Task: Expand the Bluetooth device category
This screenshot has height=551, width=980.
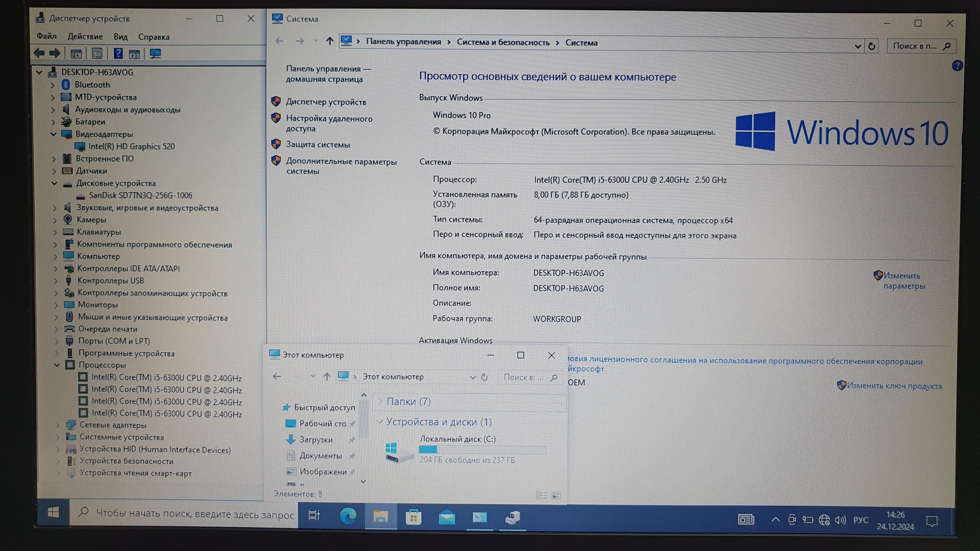Action: point(53,85)
